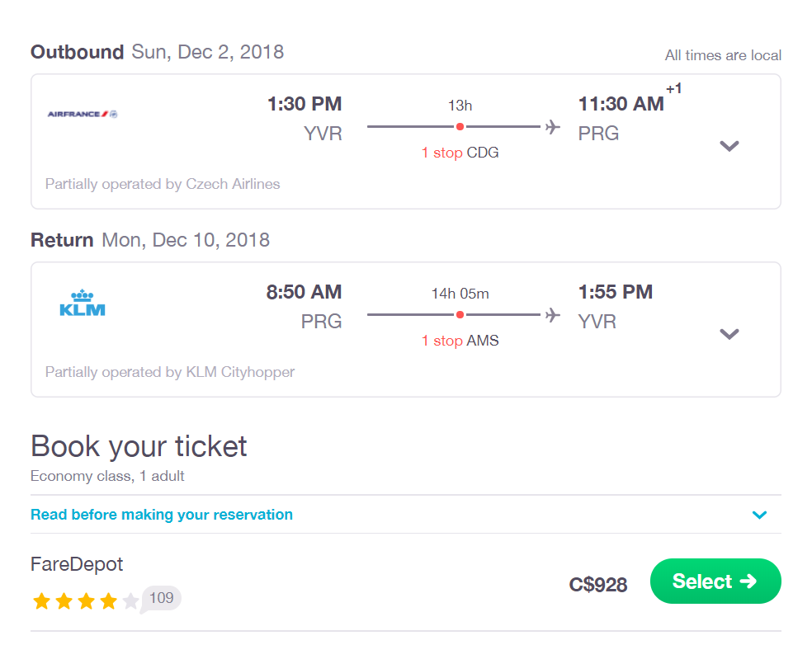Click the return flight airplane icon
The width and height of the screenshot is (812, 645).
(553, 315)
